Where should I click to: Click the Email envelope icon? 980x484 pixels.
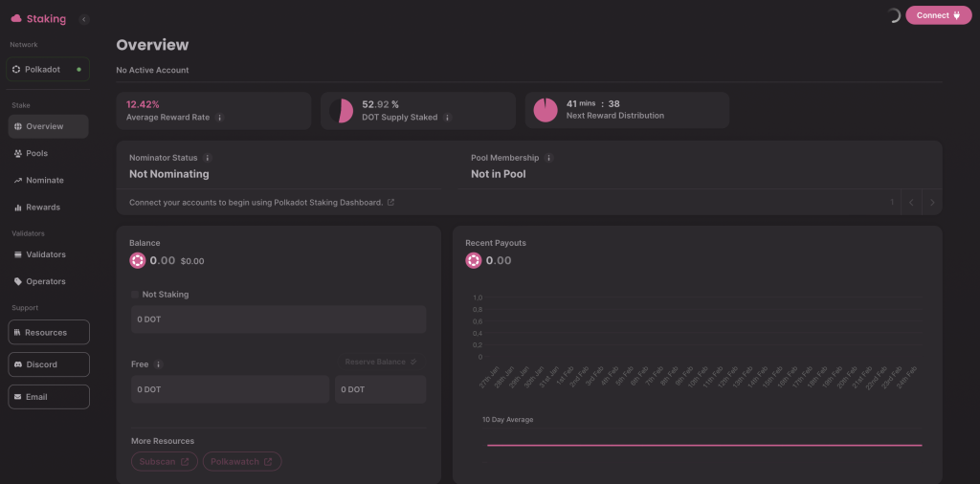coord(17,397)
